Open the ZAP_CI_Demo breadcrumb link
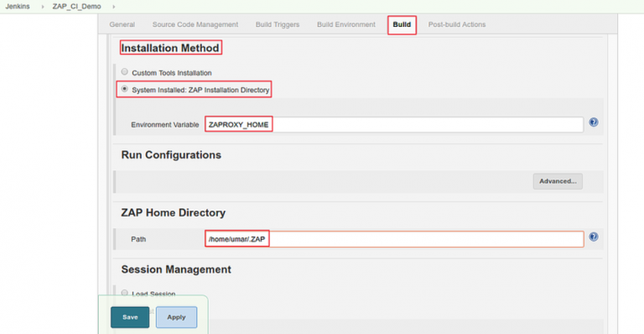Image resolution: width=644 pixels, height=334 pixels. [76, 7]
